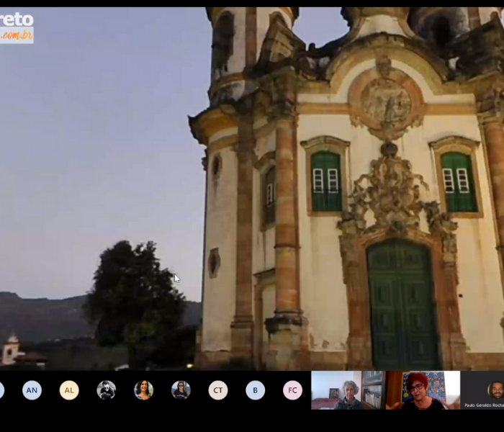The image size is (504, 432).
Task: Open the B participant avatar
Action: click(x=255, y=390)
